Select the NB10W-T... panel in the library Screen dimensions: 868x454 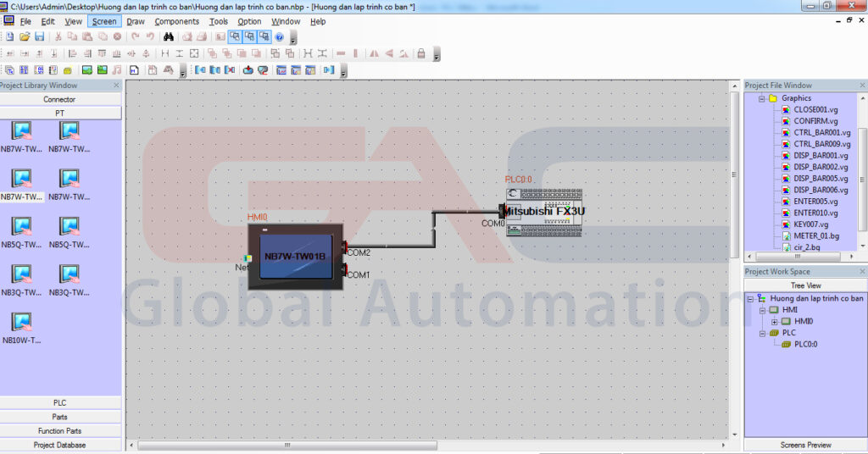pyautogui.click(x=21, y=328)
